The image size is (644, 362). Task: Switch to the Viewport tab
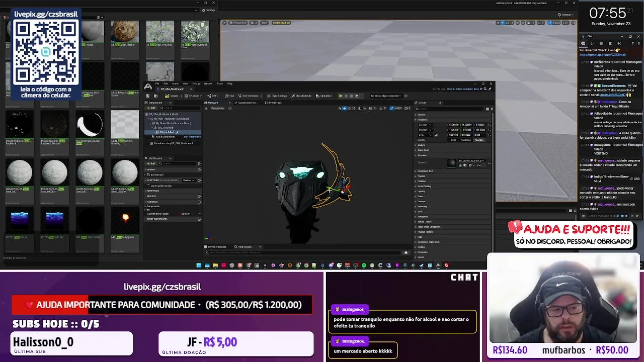(213, 103)
